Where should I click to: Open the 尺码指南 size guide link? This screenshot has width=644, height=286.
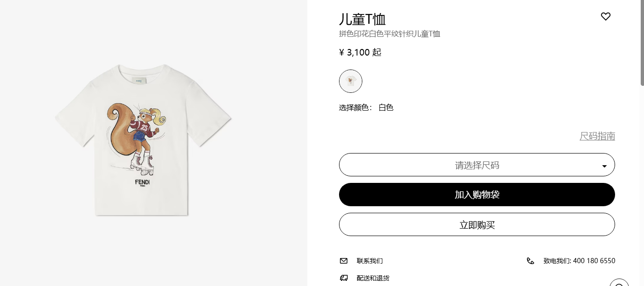coord(597,136)
